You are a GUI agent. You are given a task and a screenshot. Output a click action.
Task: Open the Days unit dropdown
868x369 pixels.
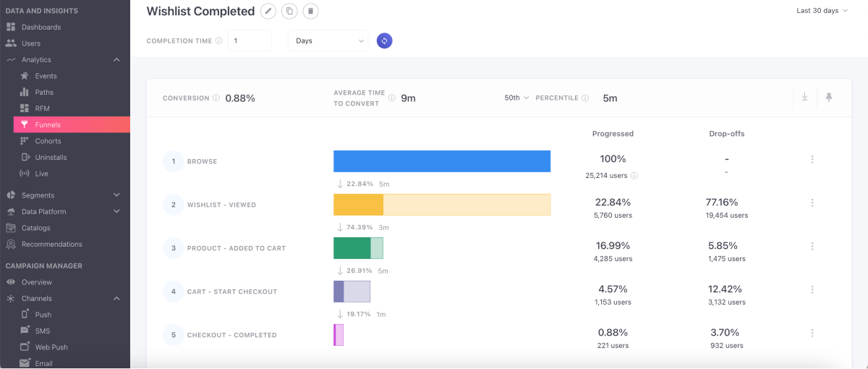click(x=328, y=41)
